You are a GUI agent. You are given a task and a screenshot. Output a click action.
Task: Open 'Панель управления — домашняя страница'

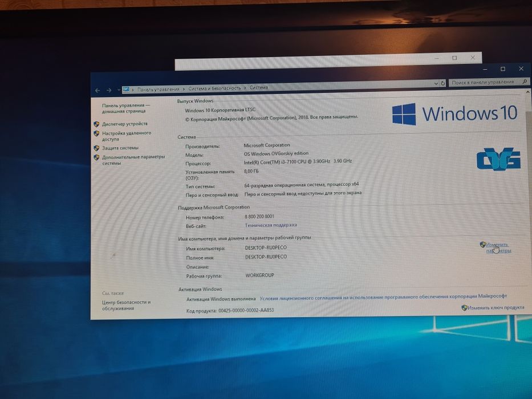coord(125,108)
